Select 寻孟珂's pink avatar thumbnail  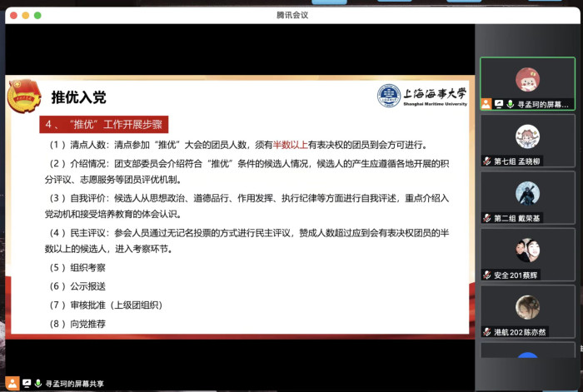click(x=527, y=80)
